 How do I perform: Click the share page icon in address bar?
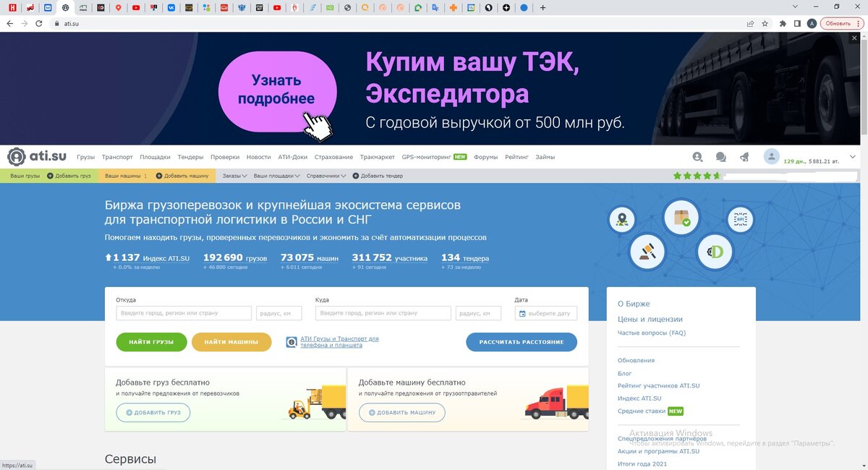(x=751, y=23)
